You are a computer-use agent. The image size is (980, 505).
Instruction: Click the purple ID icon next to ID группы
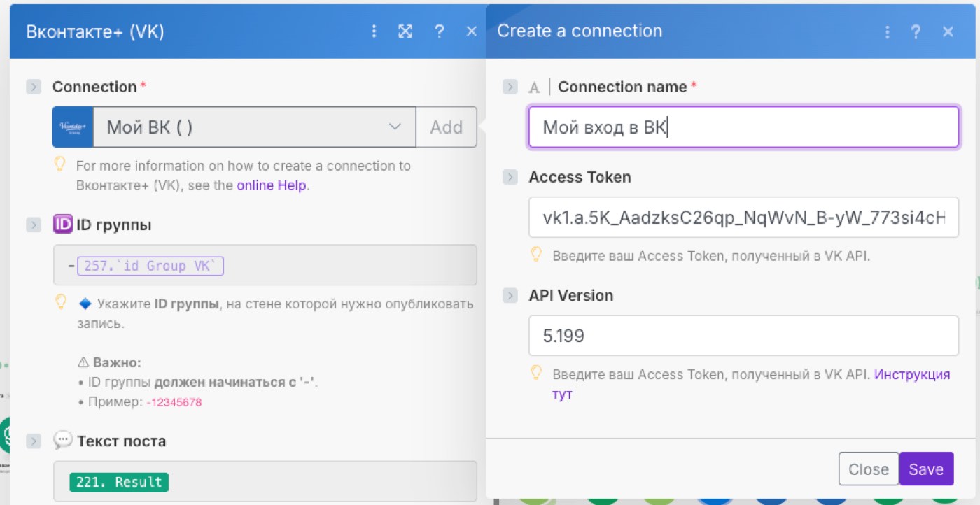(63, 225)
